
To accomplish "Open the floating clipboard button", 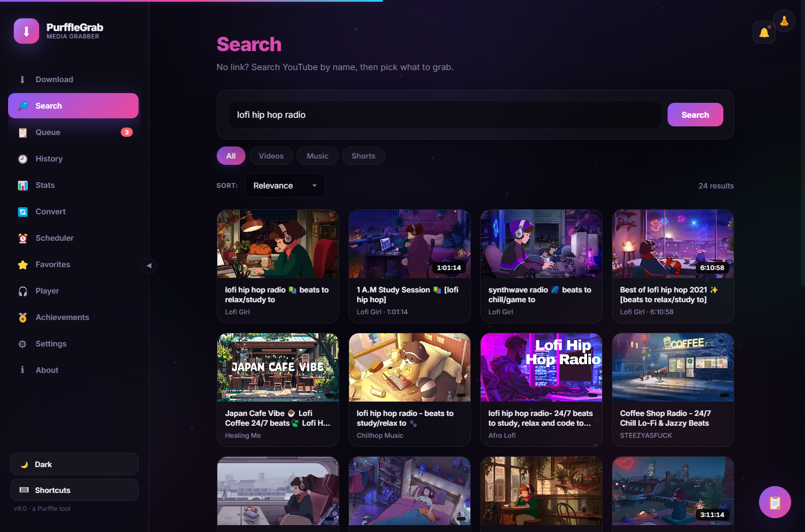I will point(775,502).
